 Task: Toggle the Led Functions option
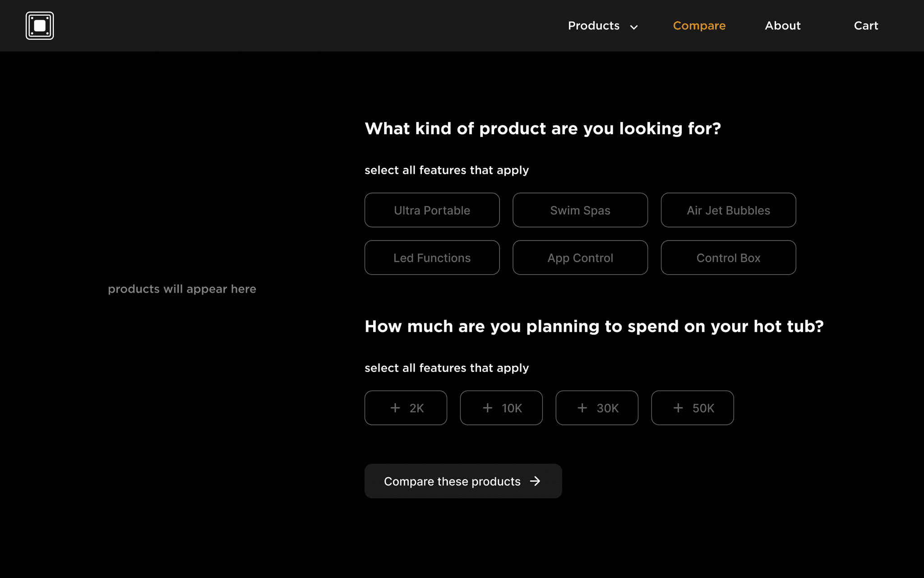pyautogui.click(x=432, y=258)
